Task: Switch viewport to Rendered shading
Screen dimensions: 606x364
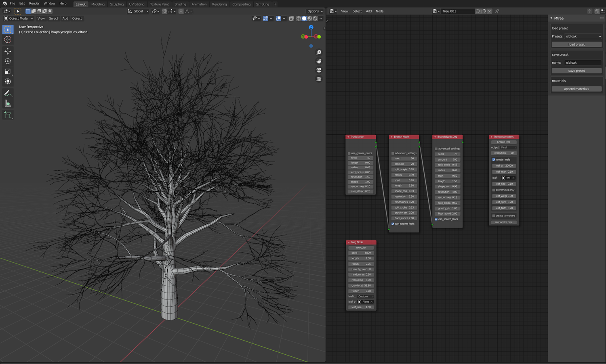Action: click(315, 18)
